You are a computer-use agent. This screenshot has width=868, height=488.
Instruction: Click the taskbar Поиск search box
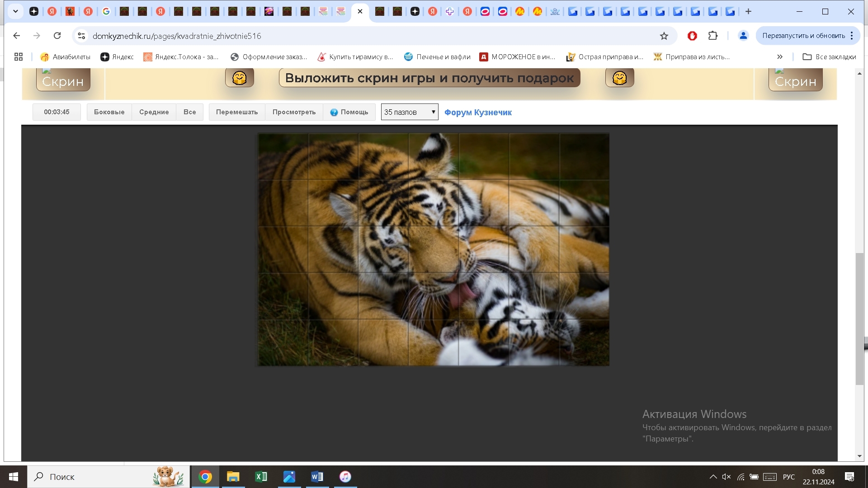(x=108, y=477)
